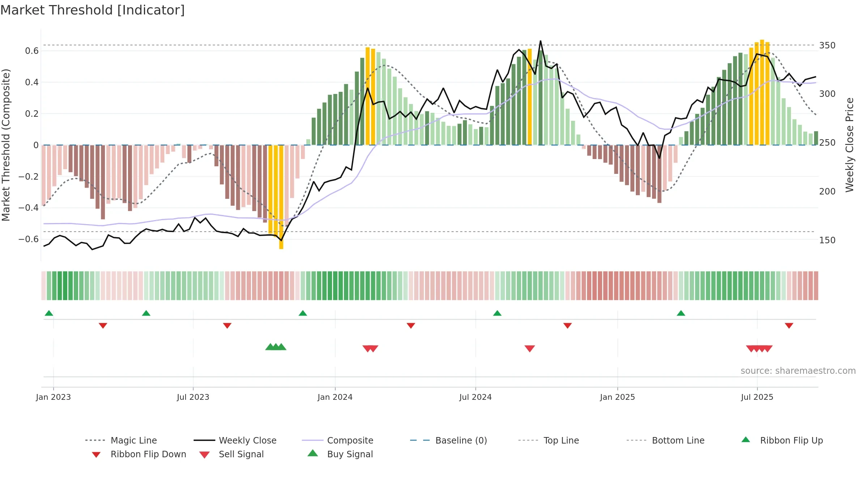
Task: Click the −0.6 tick on left axis
Action: coord(29,239)
